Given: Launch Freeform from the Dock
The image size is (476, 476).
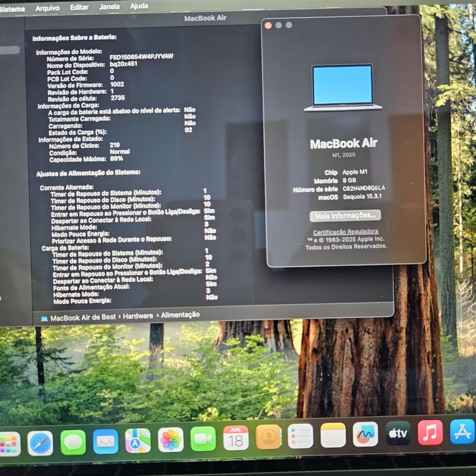Looking at the screenshot, I should pos(366,434).
